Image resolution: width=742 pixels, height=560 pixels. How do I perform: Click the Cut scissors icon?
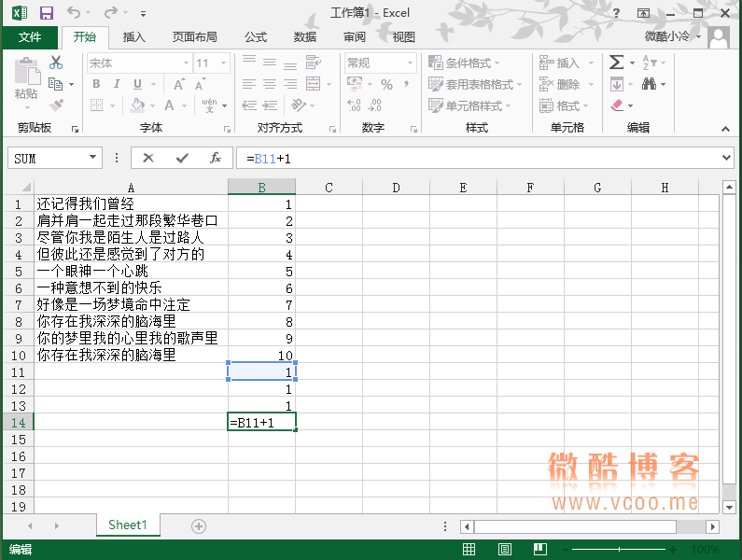(56, 63)
